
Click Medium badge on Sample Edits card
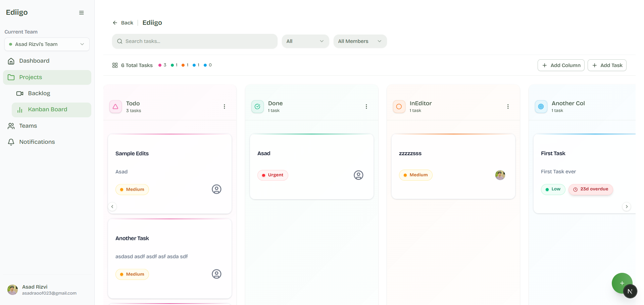[x=132, y=190]
